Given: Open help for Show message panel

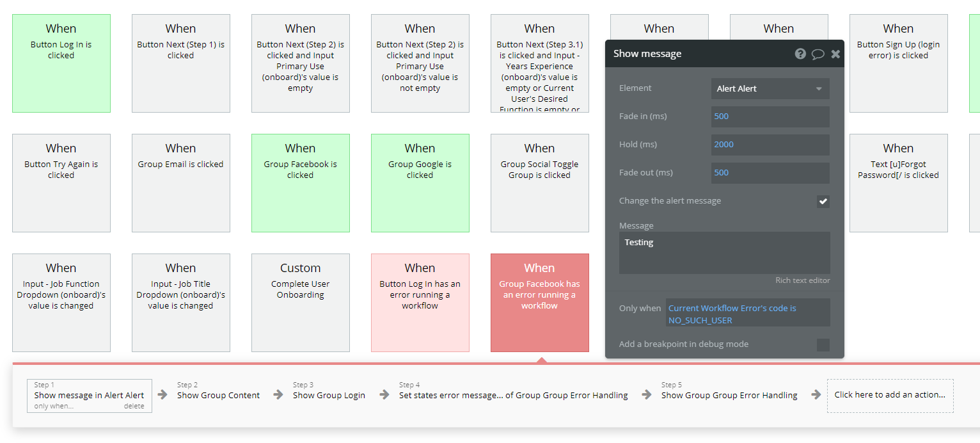Looking at the screenshot, I should pos(800,54).
